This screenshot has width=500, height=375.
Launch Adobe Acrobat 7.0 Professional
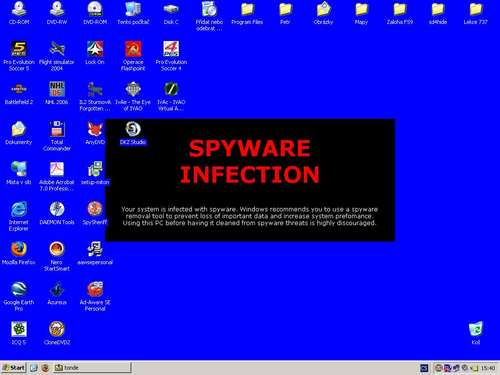(x=57, y=169)
